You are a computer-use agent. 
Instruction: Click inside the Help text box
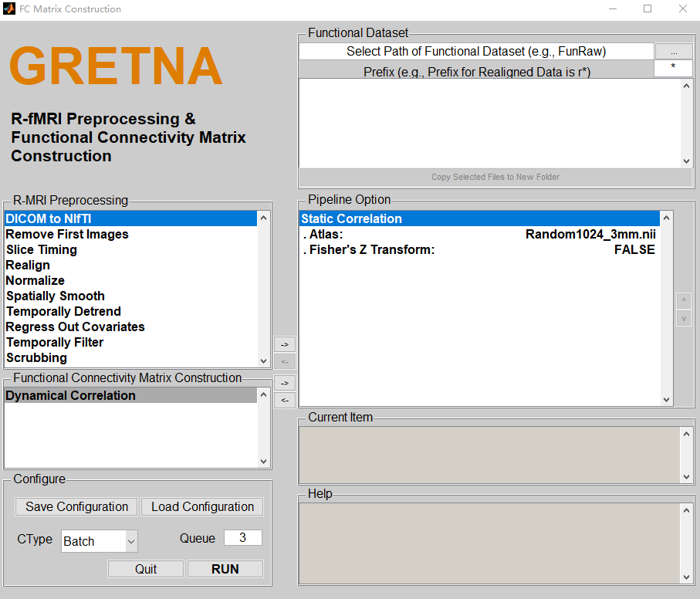(x=490, y=543)
